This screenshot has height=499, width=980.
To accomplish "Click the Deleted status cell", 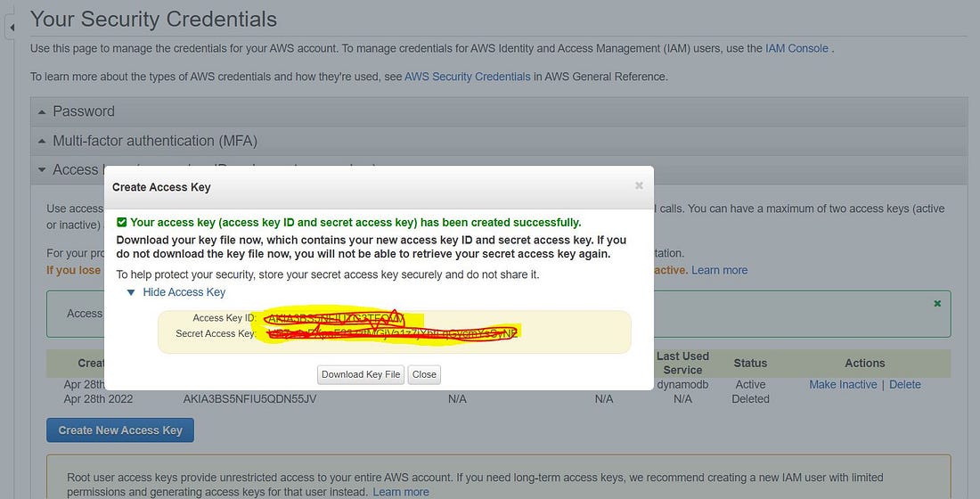I will tap(751, 399).
